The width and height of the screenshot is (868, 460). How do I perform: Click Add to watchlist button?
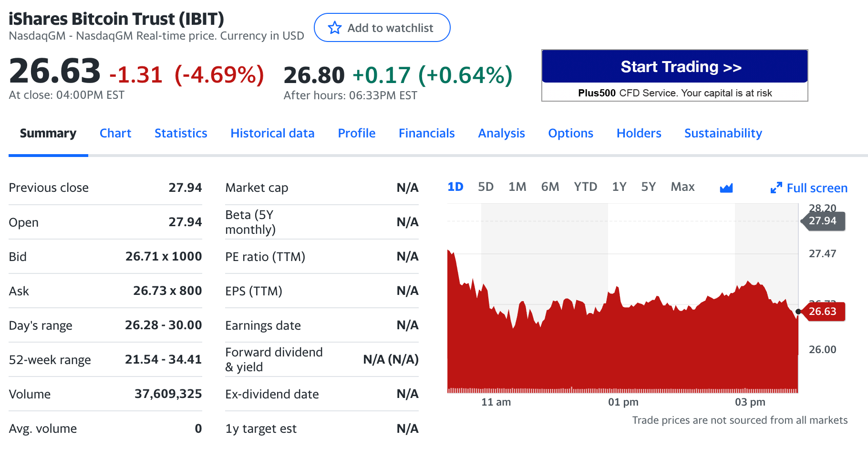click(x=382, y=28)
